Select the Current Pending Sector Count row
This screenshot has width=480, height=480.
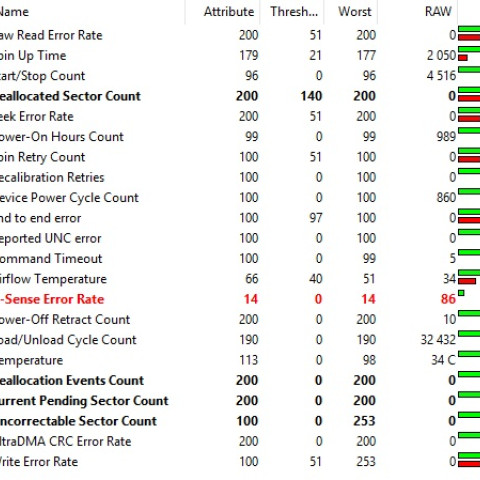click(240, 401)
